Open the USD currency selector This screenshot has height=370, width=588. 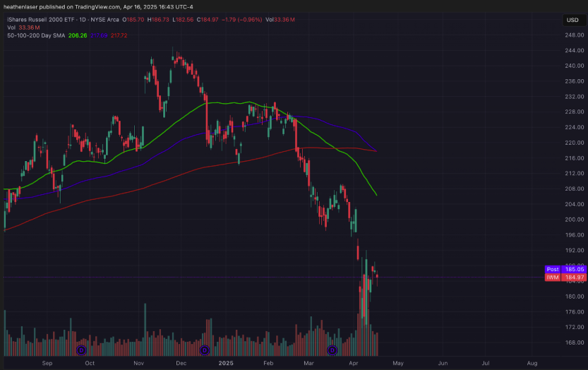(x=572, y=20)
